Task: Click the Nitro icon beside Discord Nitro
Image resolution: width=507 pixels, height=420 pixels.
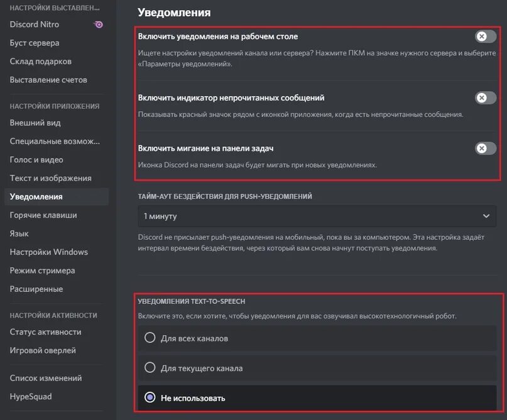Action: pos(99,25)
